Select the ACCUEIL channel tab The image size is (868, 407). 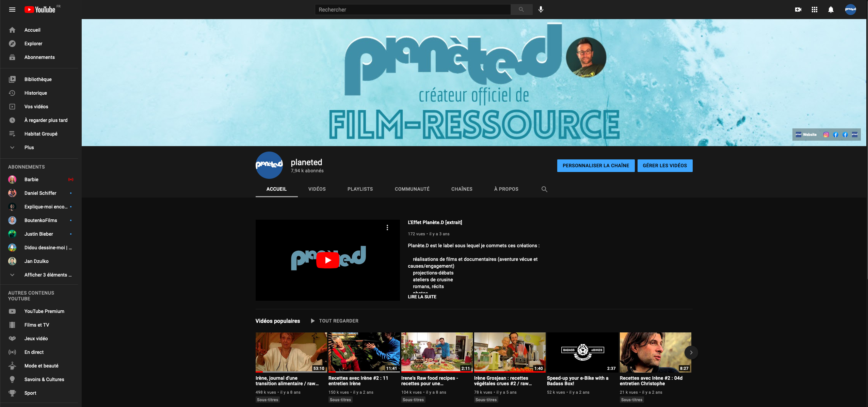pos(276,189)
